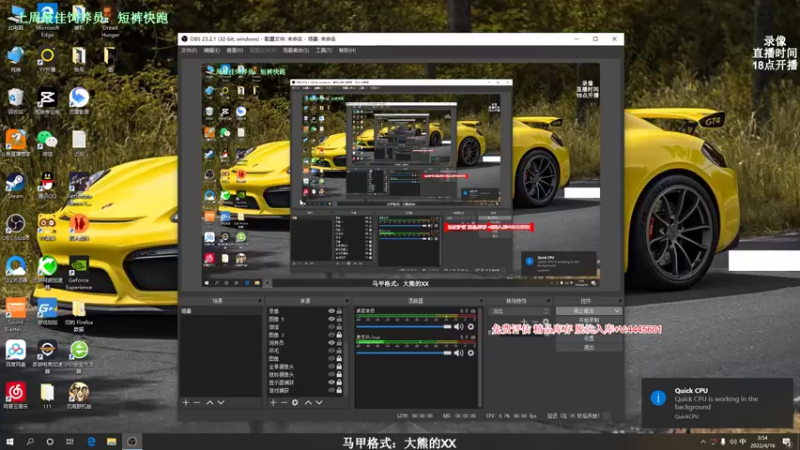Mute 桌面音频 with speaker icon
This screenshot has height=450, width=800.
pos(459,327)
